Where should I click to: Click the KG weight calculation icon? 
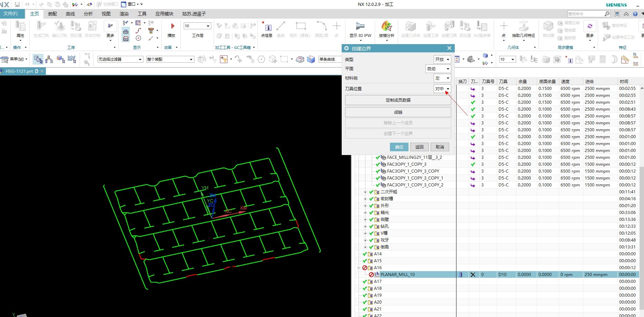[592, 59]
